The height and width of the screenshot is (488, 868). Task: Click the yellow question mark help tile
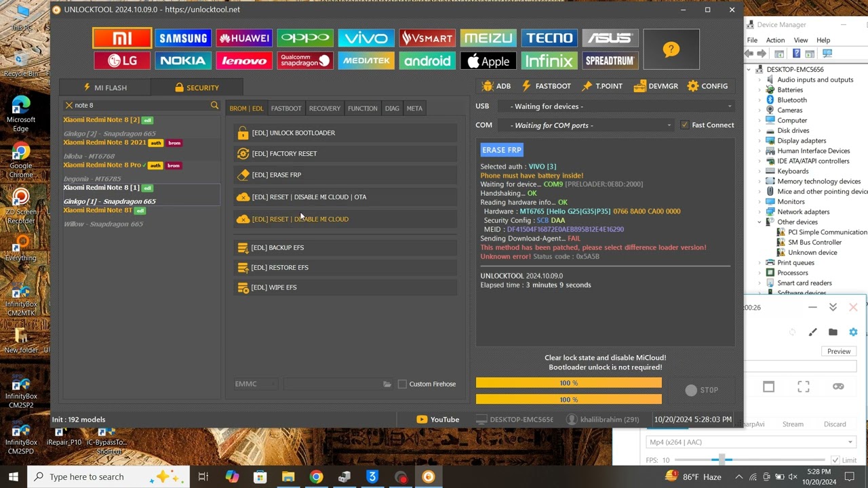[x=671, y=49]
